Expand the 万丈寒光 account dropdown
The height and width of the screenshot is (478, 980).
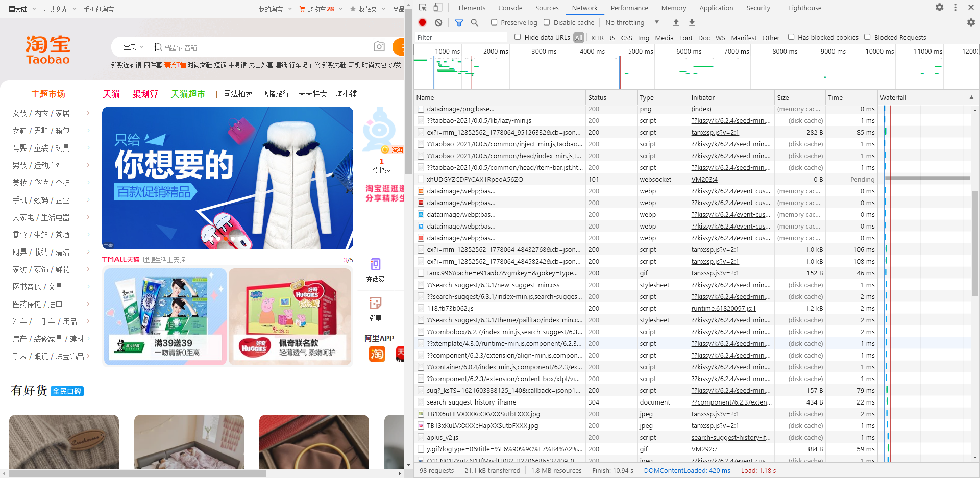[74, 9]
